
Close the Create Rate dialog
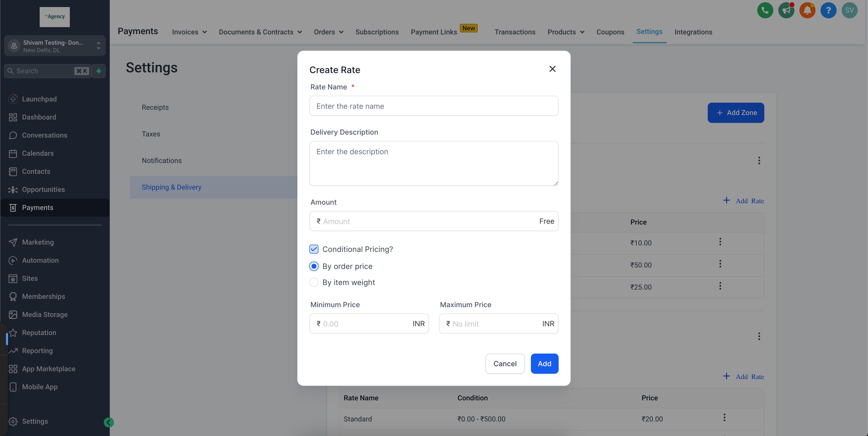click(x=552, y=69)
